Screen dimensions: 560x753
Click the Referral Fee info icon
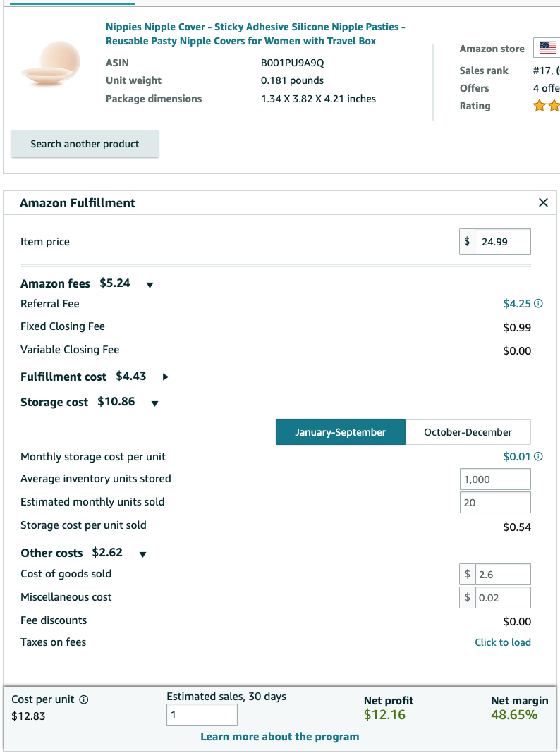(x=538, y=303)
